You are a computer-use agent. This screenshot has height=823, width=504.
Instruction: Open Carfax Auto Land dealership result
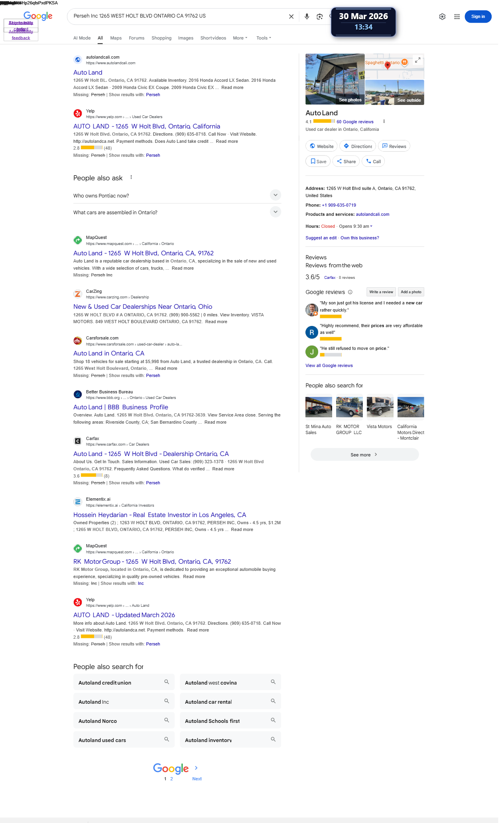pos(151,454)
